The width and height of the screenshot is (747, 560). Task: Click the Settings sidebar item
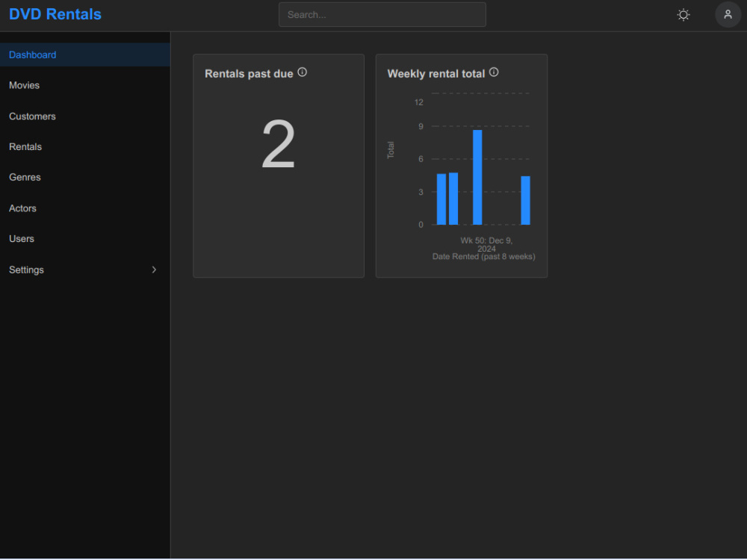(x=85, y=270)
